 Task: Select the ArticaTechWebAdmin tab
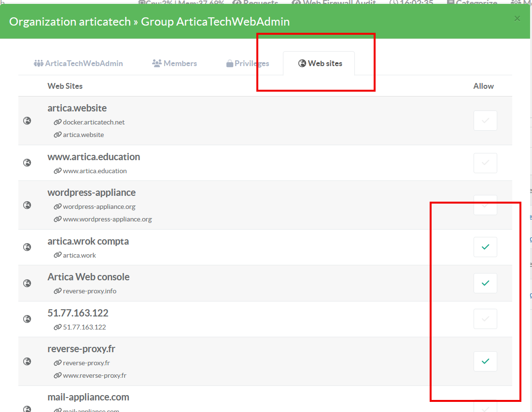click(x=78, y=63)
